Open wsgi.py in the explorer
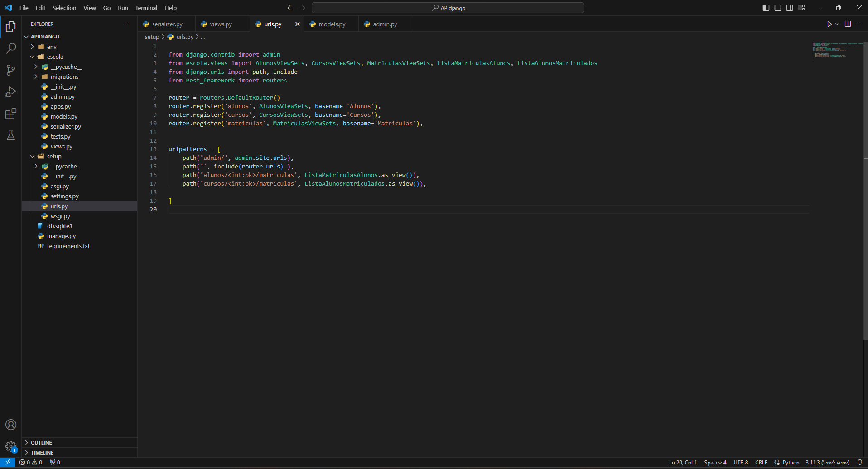This screenshot has height=469, width=868. (80, 216)
